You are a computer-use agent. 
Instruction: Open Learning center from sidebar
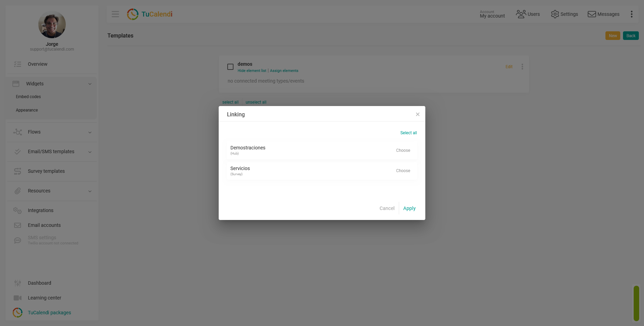coord(44,298)
